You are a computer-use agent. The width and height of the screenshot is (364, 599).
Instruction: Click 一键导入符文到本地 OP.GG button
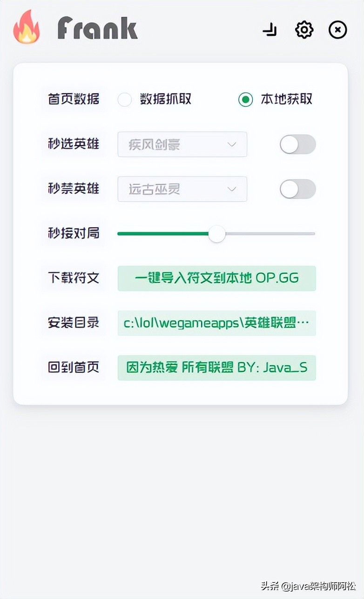[217, 278]
